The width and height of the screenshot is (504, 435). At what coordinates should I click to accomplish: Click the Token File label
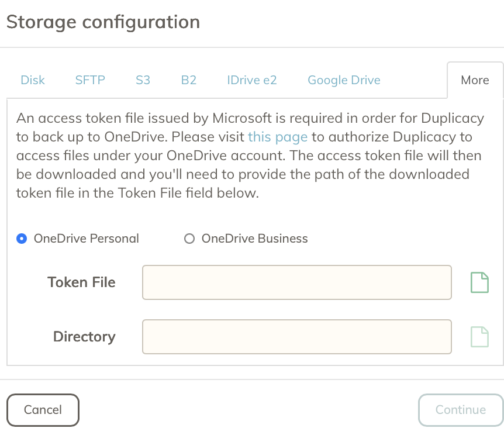[81, 282]
